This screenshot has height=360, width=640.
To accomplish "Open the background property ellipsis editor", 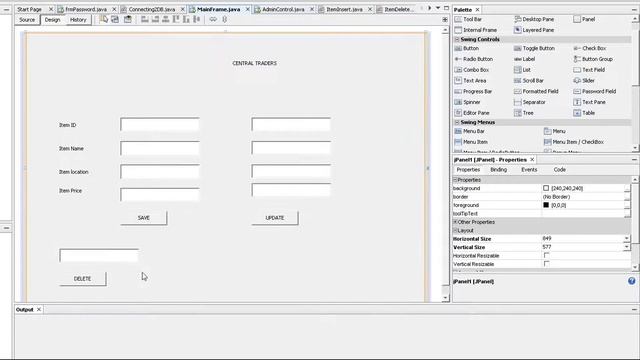I will coord(627,189).
